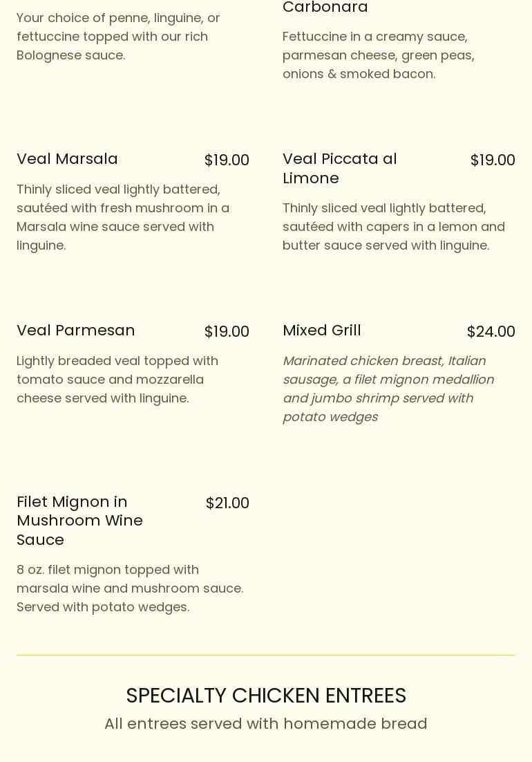Click the Carbonara heading at the top
532x762 pixels.
[x=325, y=7]
